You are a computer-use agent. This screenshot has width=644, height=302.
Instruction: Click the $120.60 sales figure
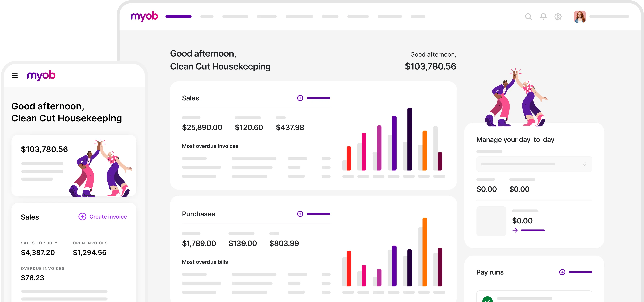pyautogui.click(x=249, y=127)
